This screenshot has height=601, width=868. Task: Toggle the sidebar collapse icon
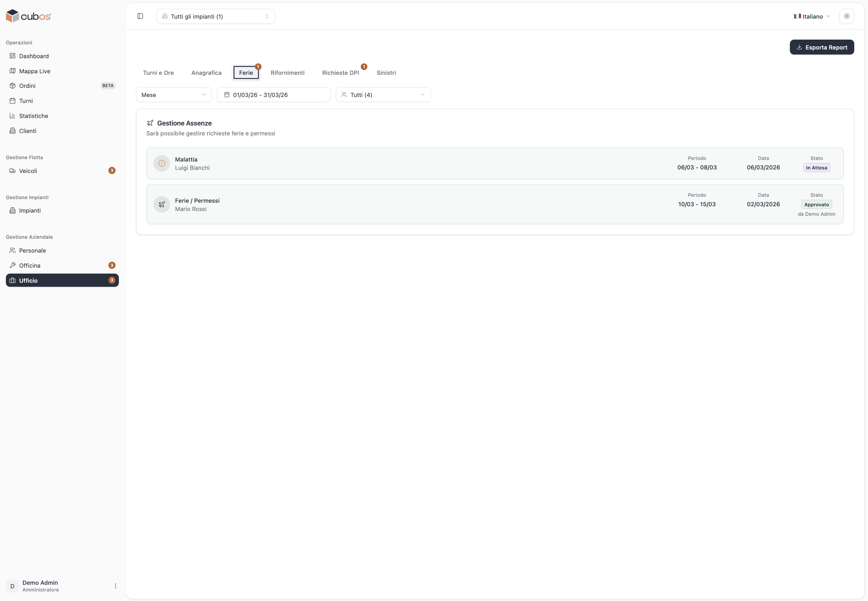pos(140,16)
